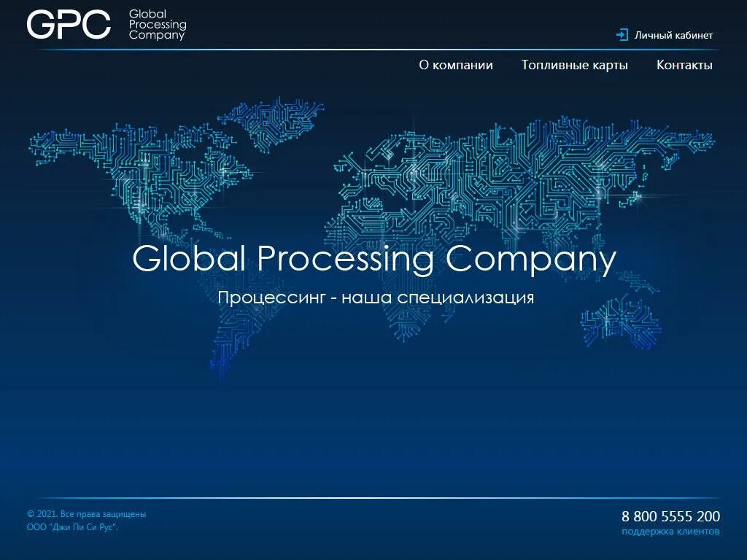Click the Global Processing Company hero heading
Viewport: 747px width, 560px height.
tap(374, 260)
